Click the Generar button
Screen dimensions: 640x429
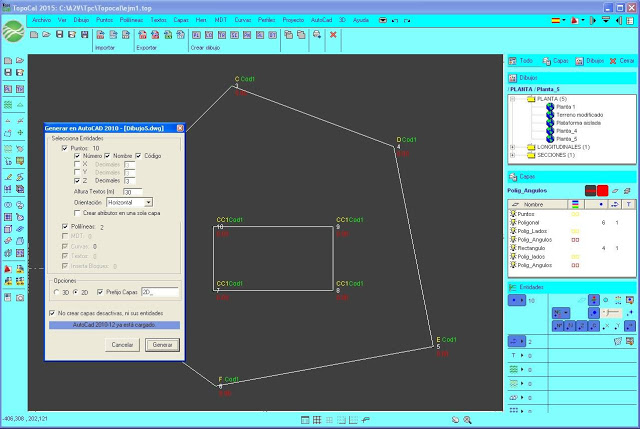[x=162, y=345]
